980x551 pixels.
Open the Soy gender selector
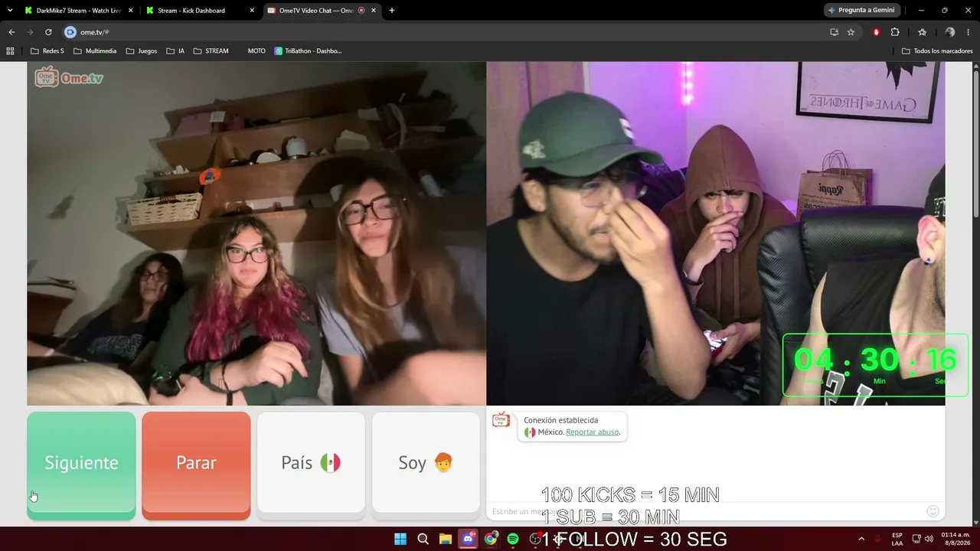coord(426,465)
